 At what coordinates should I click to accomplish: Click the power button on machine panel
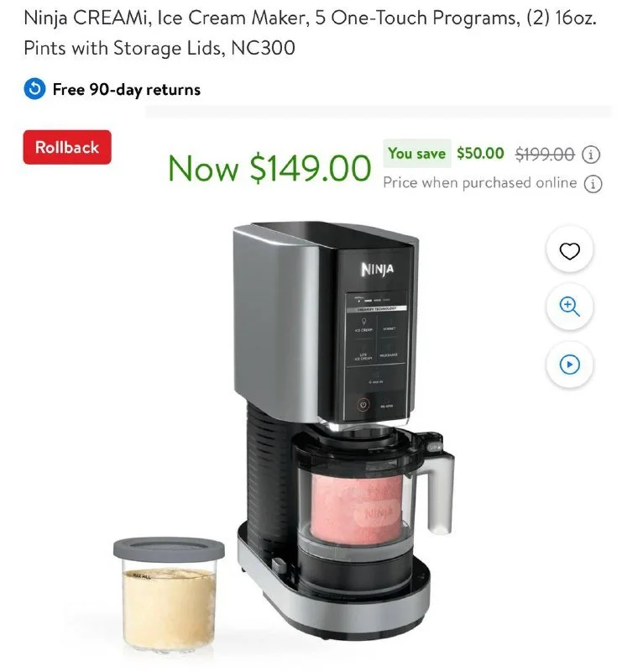coord(363,405)
